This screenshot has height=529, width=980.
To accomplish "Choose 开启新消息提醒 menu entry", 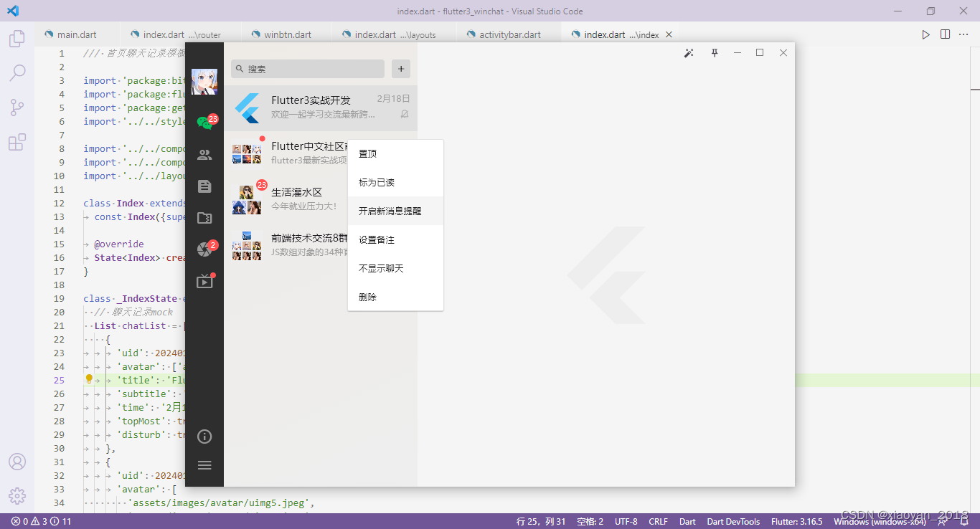I will click(395, 211).
